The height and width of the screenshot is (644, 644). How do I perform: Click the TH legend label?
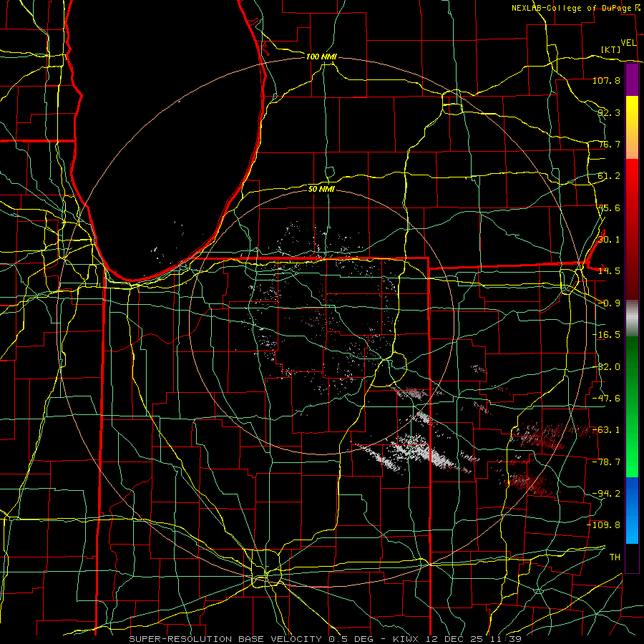pyautogui.click(x=615, y=557)
